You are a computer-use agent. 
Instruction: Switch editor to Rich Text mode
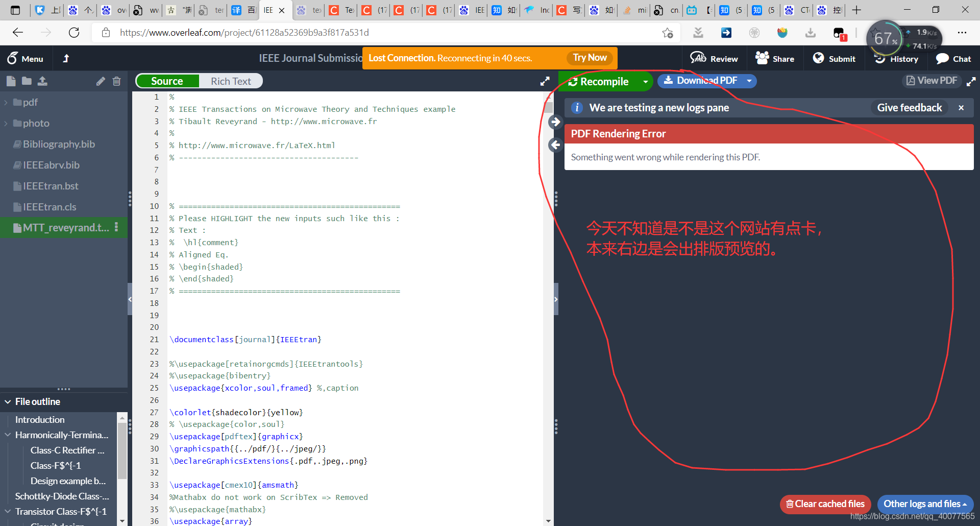click(x=231, y=81)
